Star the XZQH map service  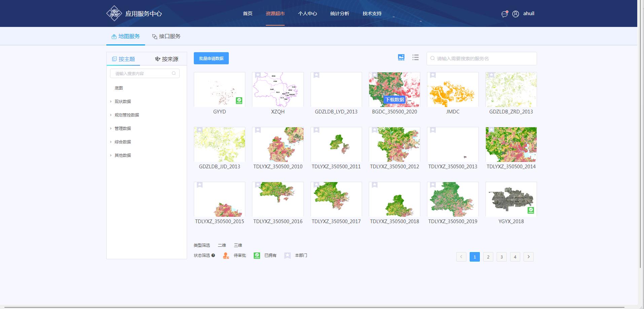(258, 75)
